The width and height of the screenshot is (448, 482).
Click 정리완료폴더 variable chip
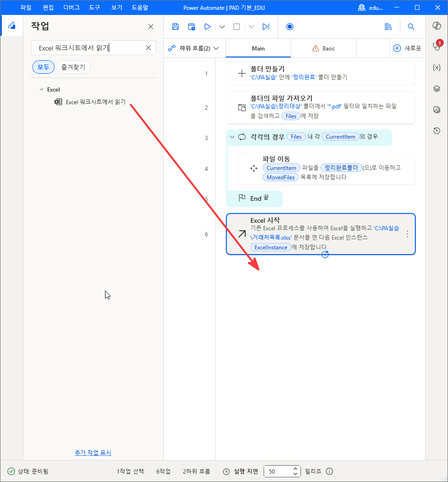pyautogui.click(x=341, y=168)
